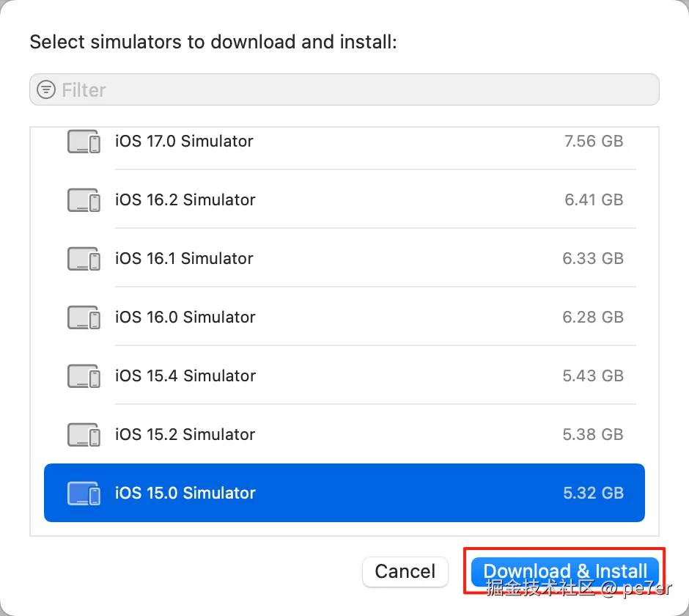Click the iOS 16.2 Simulator device icon
Screen dimensions: 689x616
tap(84, 200)
